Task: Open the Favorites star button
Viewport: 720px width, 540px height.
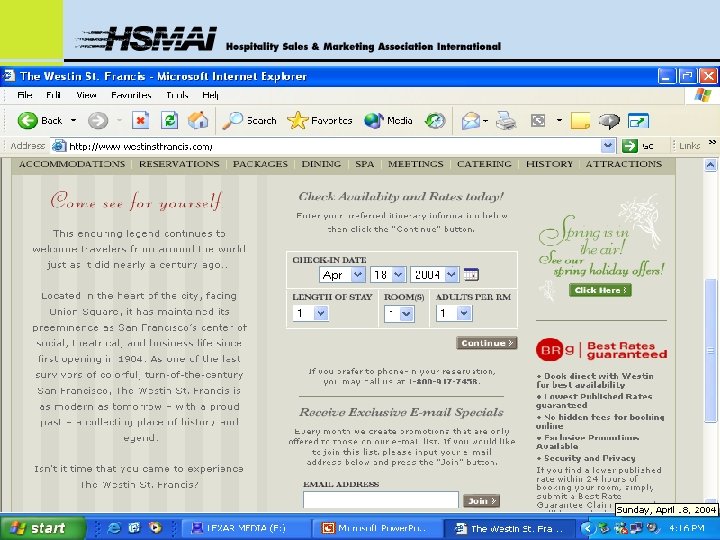Action: (320, 121)
